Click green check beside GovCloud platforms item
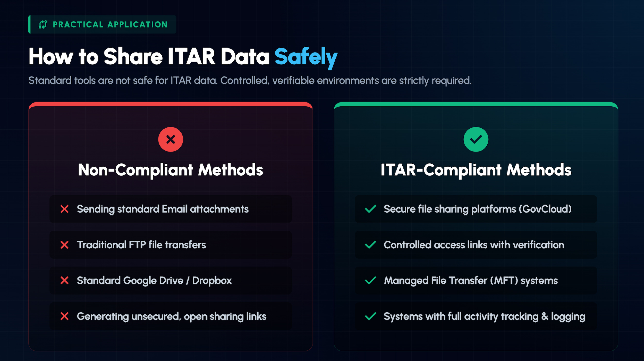The width and height of the screenshot is (644, 361). (370, 209)
